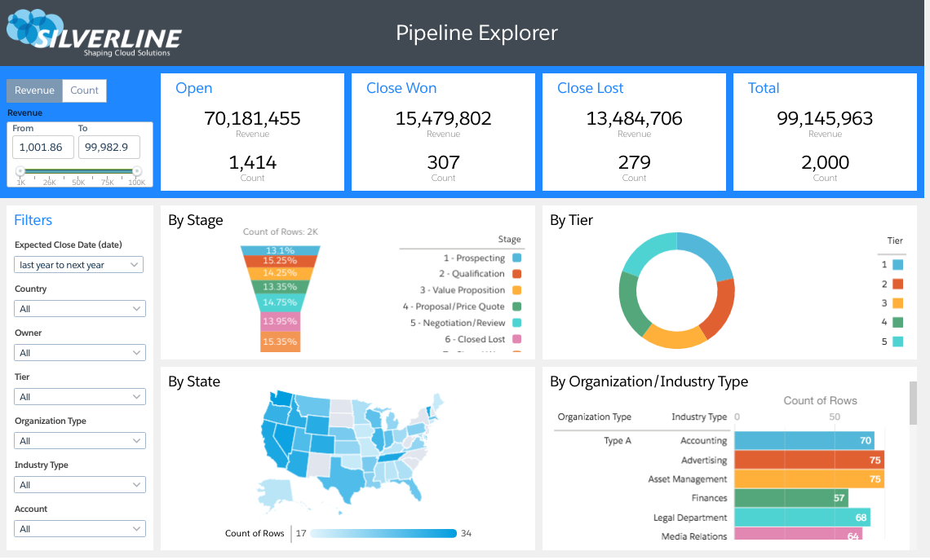Click the Silverline logo
The height and width of the screenshot is (560, 930).
(x=94, y=33)
